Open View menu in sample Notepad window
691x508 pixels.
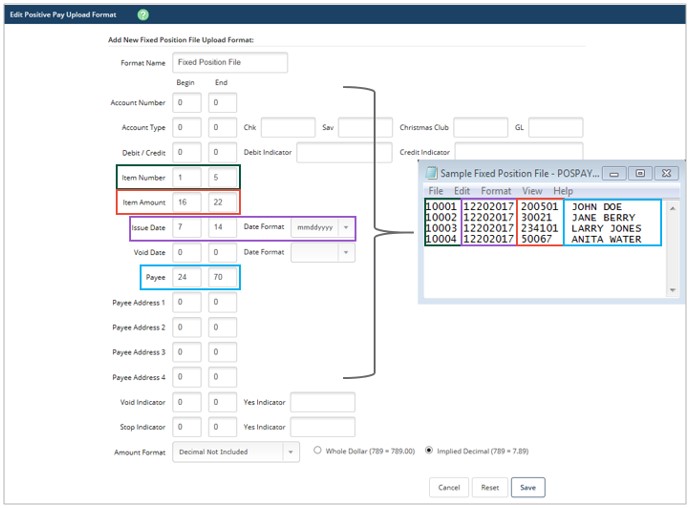[532, 191]
